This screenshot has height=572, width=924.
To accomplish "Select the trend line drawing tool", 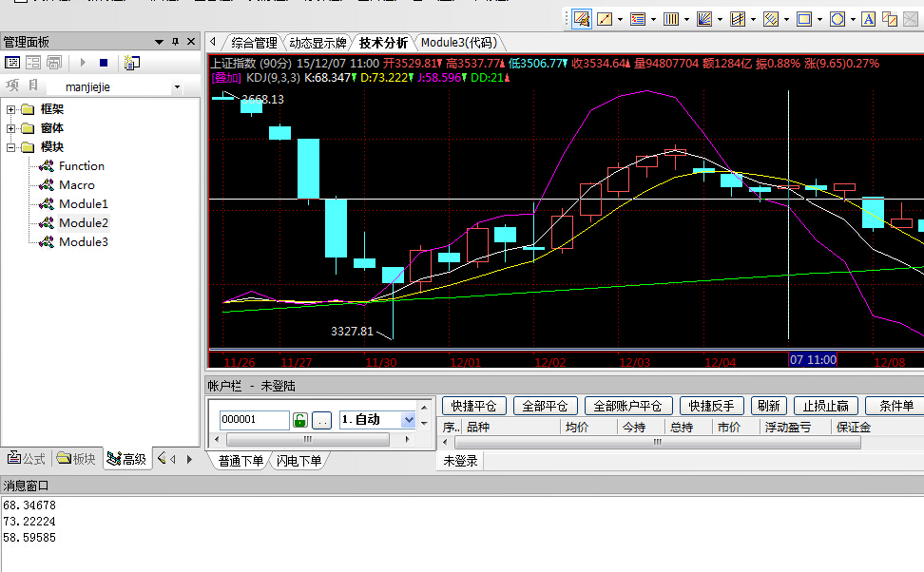I will pyautogui.click(x=605, y=19).
